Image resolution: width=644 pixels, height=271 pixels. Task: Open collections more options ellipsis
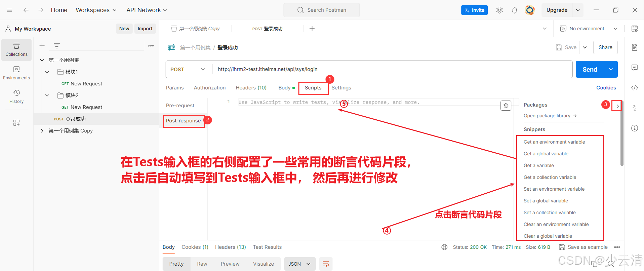point(151,46)
